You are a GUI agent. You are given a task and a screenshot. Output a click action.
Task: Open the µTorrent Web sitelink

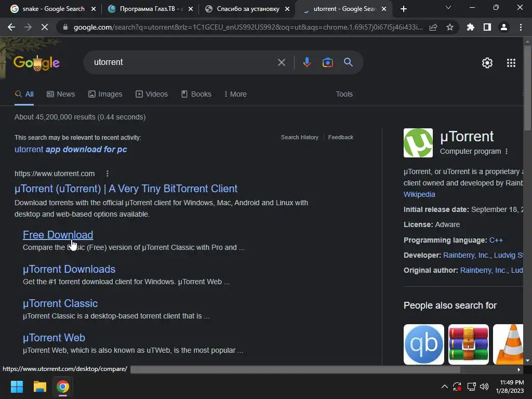tap(54, 338)
